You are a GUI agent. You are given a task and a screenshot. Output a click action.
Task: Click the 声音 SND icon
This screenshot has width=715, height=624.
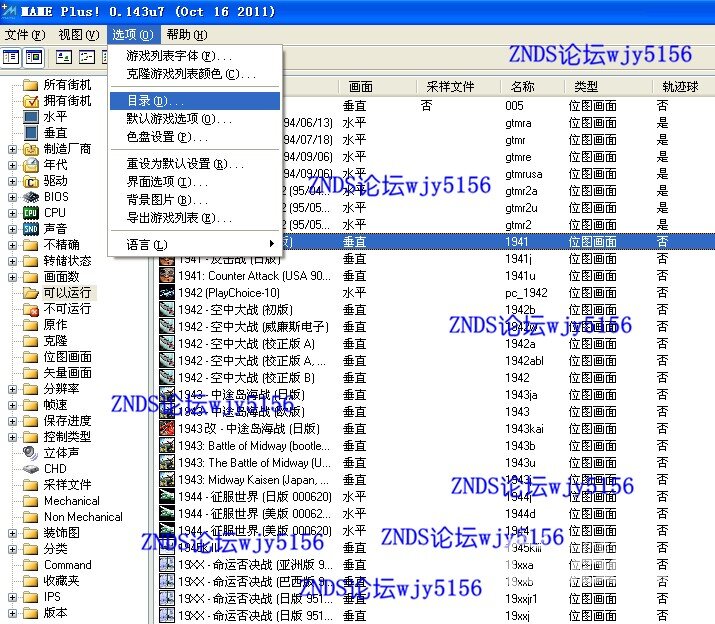[x=31, y=229]
